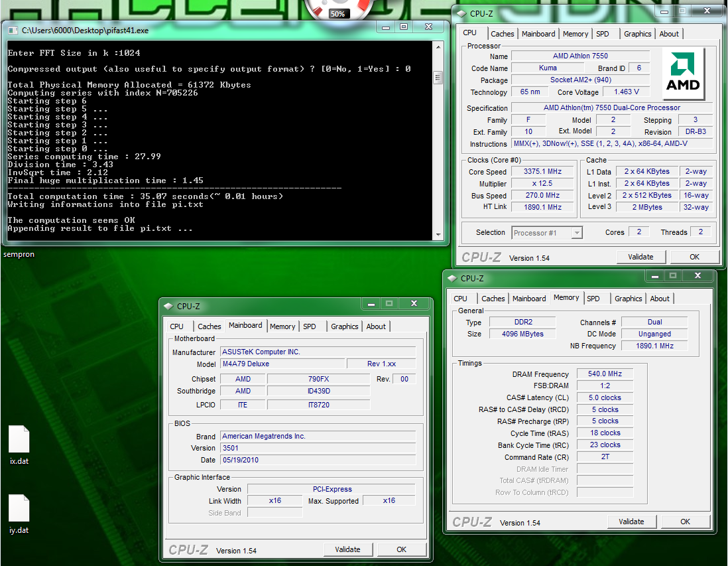Image resolution: width=728 pixels, height=566 pixels.
Task: Click OK in the Memory tab window
Action: click(686, 522)
